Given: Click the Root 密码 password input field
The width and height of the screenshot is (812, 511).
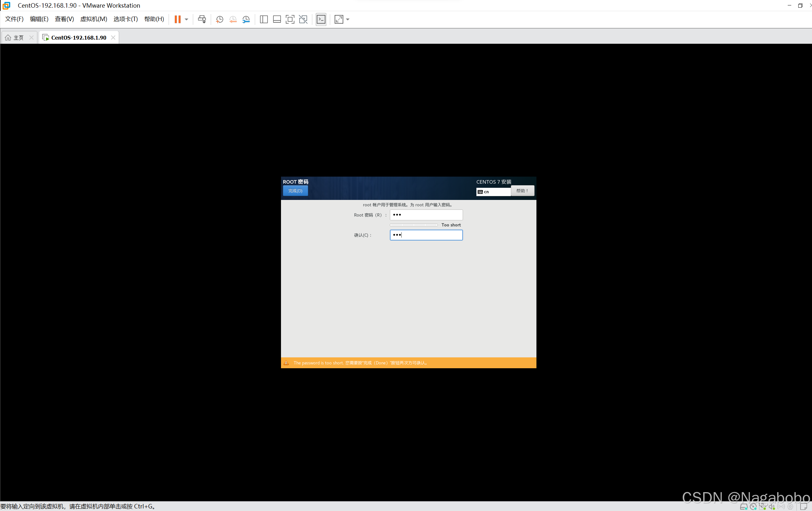Looking at the screenshot, I should 426,215.
